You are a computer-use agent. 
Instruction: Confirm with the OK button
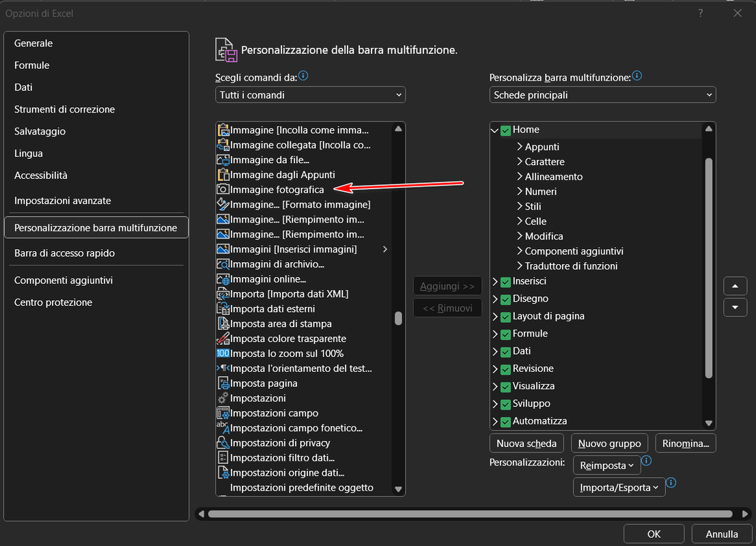(654, 534)
